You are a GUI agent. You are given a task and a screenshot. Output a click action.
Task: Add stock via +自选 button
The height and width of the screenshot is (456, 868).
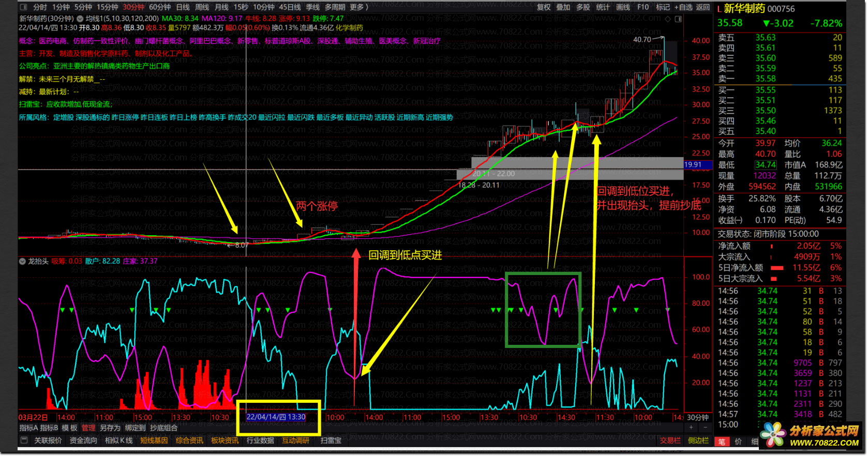coord(683,7)
